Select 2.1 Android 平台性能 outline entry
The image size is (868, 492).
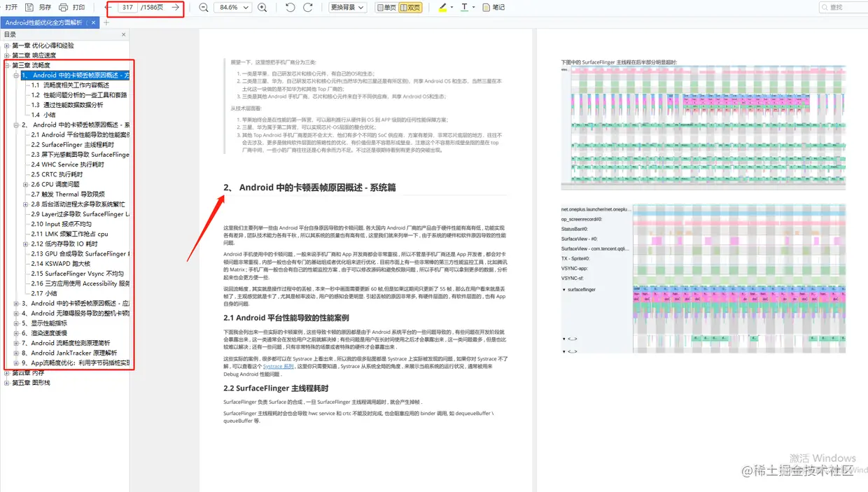80,134
